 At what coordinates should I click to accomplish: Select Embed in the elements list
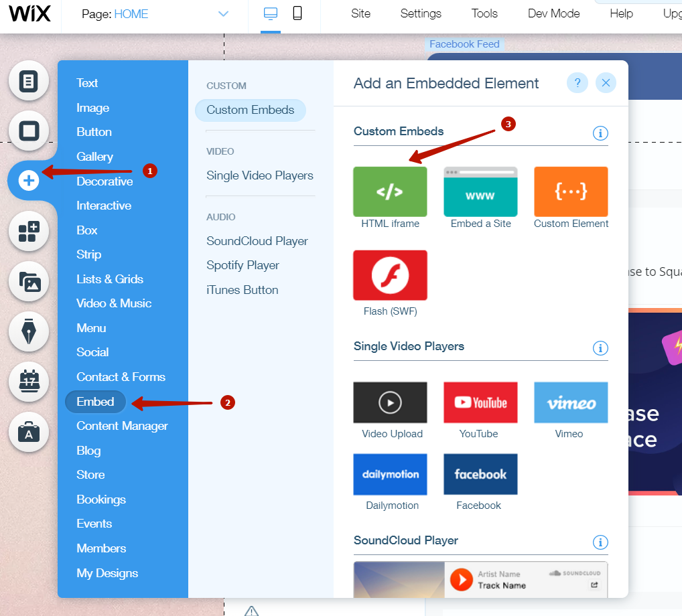[95, 402]
